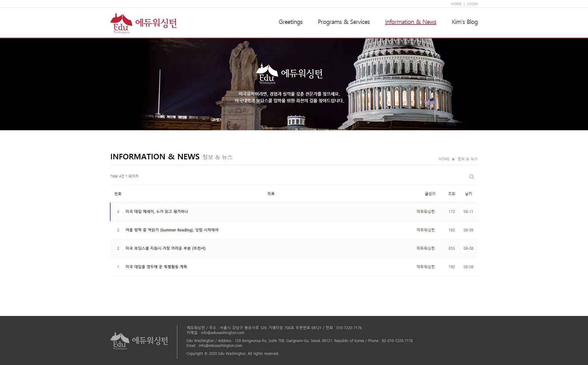Click date 06-11
Viewport: 588px width, 365px height.
click(469, 212)
